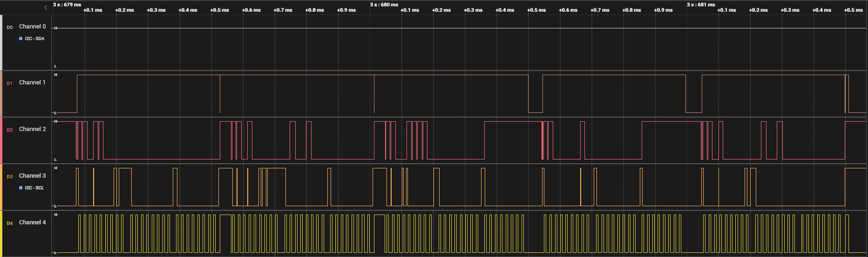Collapse the channel sidebar with the chevron

[46, 7]
